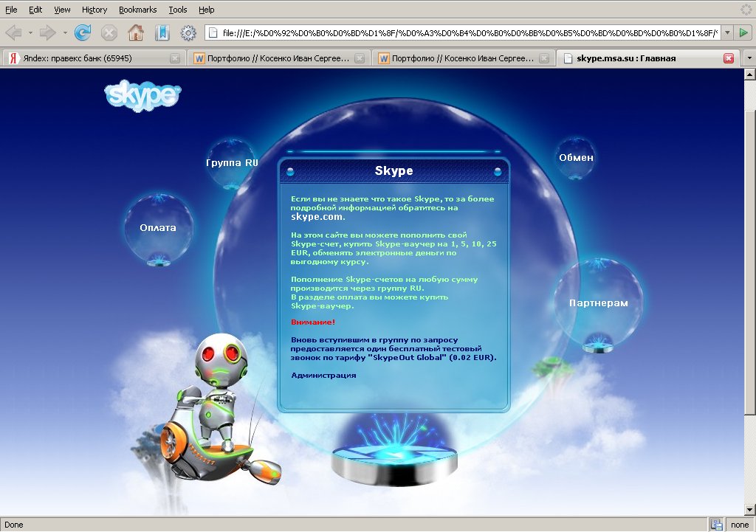Click the scroll up arrow of page scrollbar
756x532 pixels.
click(x=750, y=75)
